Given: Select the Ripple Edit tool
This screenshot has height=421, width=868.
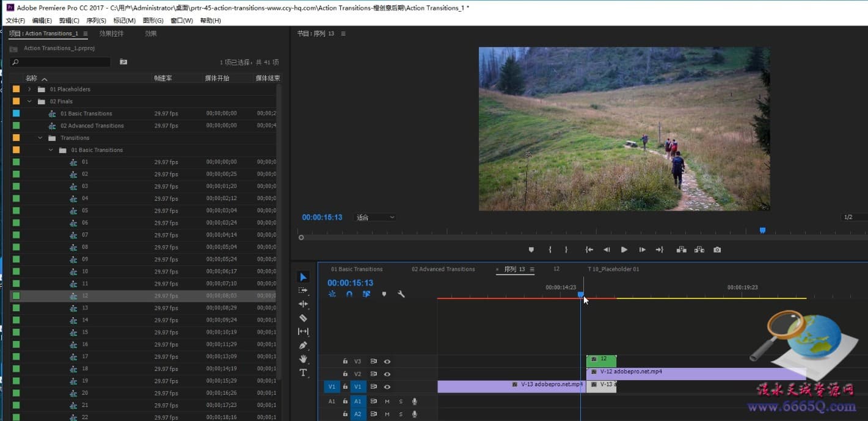Looking at the screenshot, I should tap(303, 304).
